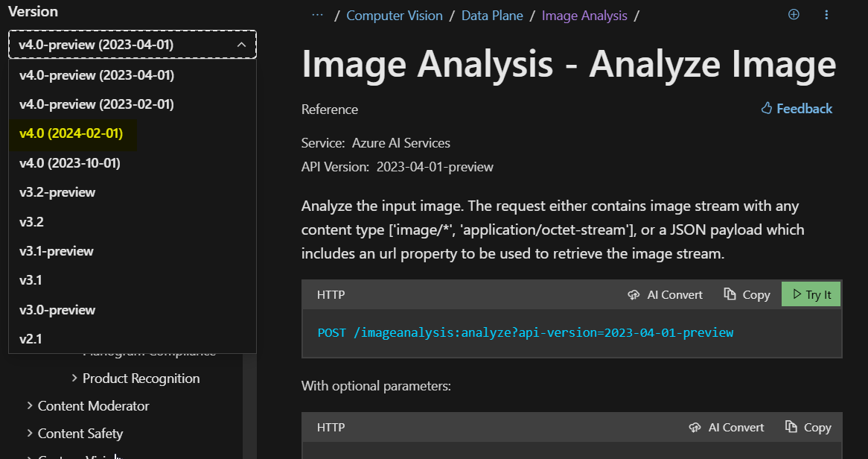Open the Computer Vision breadcrumb link
The height and width of the screenshot is (459, 868).
395,15
